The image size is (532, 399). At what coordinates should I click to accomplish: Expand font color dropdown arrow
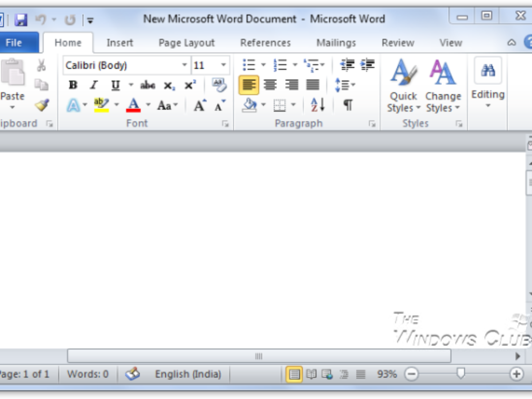[x=148, y=105]
